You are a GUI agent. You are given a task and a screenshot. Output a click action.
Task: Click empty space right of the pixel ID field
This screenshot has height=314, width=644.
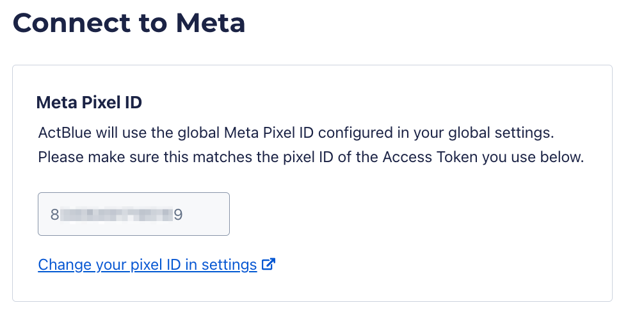tap(410, 214)
